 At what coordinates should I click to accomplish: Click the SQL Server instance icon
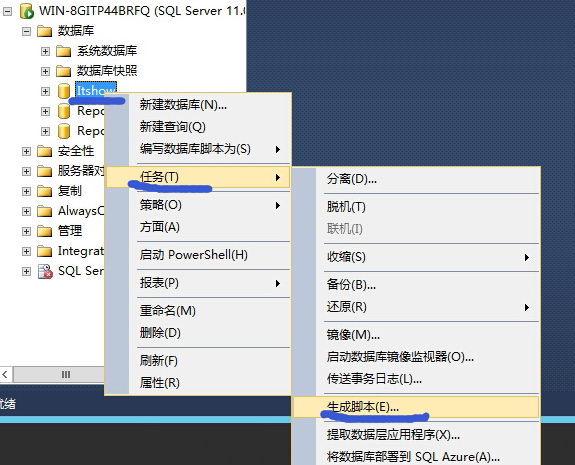click(27, 11)
